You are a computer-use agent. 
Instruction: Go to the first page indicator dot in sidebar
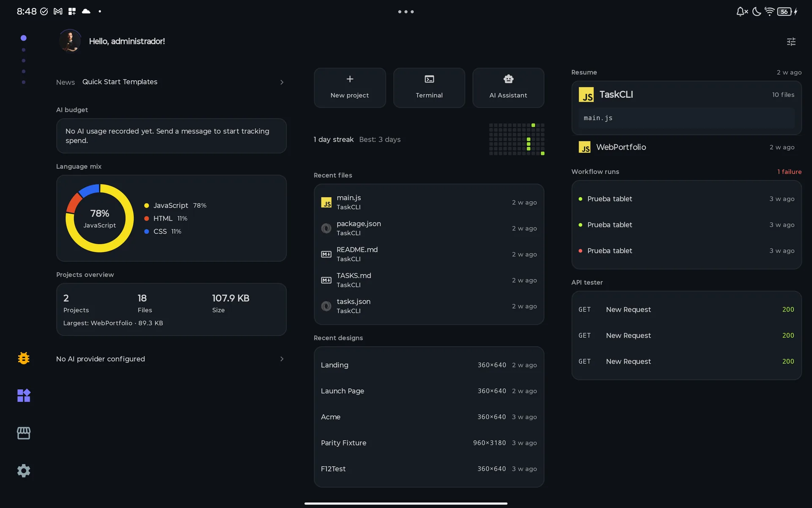pyautogui.click(x=24, y=38)
